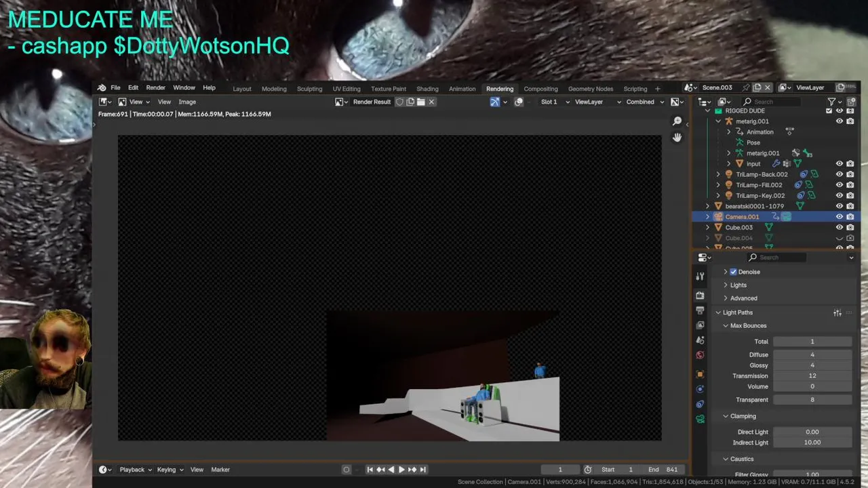Open the Help menu
This screenshot has height=488, width=868.
click(x=209, y=88)
